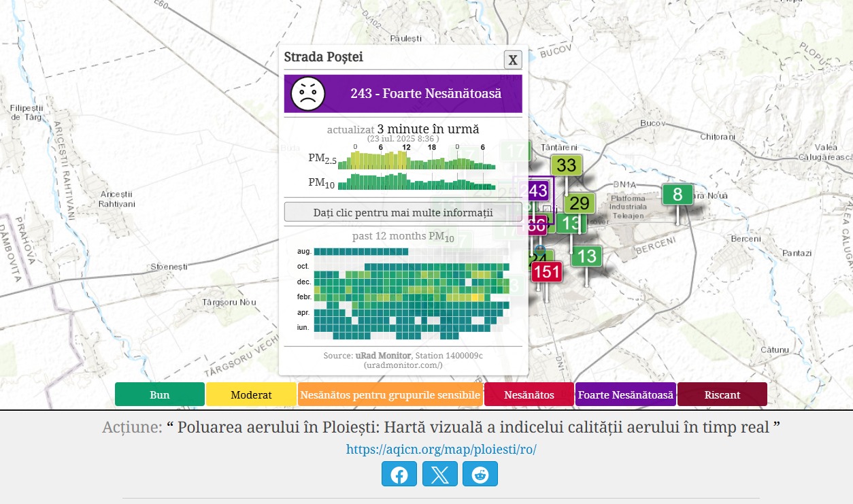The image size is (853, 504).
Task: Click the green "Bun" legend swatch
Action: coord(160,394)
